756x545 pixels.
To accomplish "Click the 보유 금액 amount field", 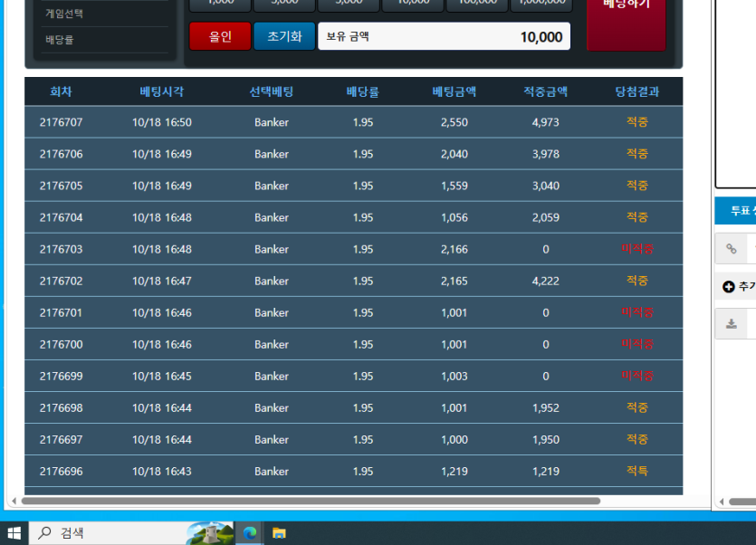I will pyautogui.click(x=444, y=36).
